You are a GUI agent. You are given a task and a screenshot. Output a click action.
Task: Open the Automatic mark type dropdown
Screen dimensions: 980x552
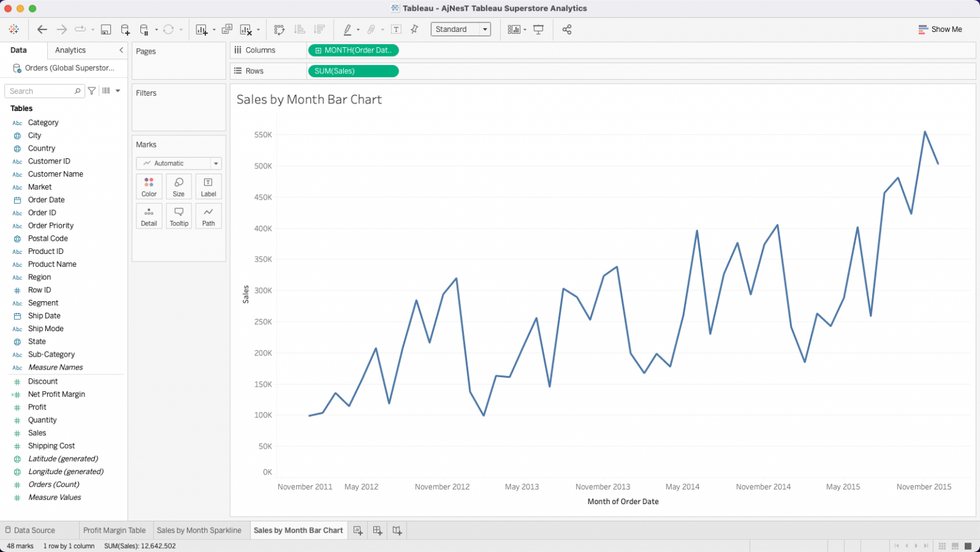(179, 163)
